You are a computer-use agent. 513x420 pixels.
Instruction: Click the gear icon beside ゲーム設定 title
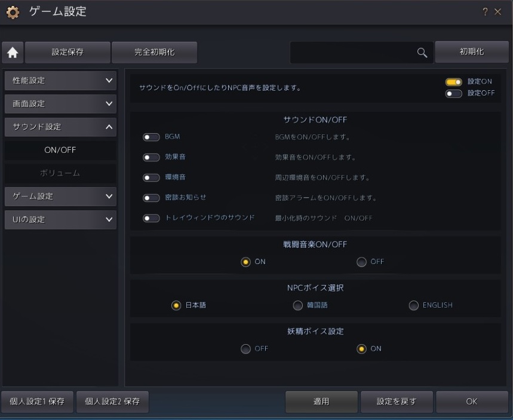coord(13,12)
